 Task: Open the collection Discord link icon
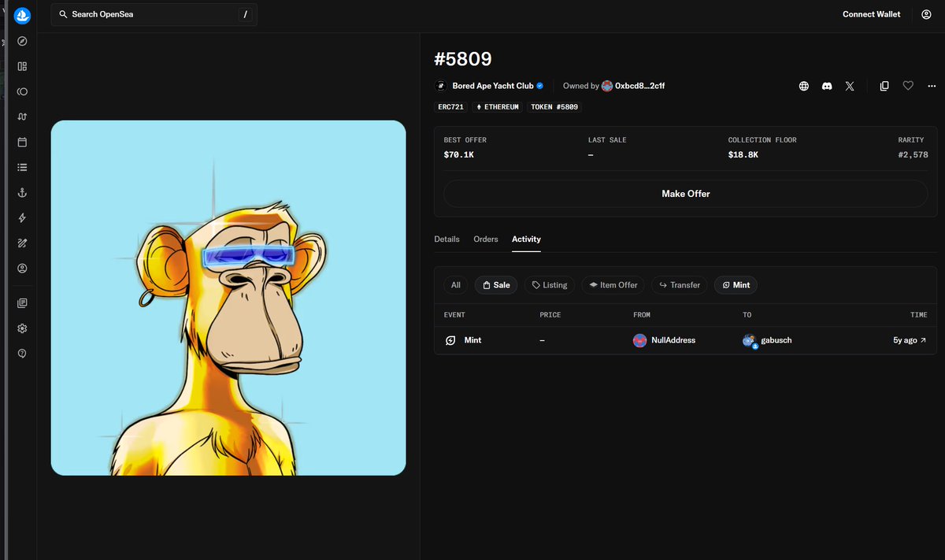pos(827,86)
